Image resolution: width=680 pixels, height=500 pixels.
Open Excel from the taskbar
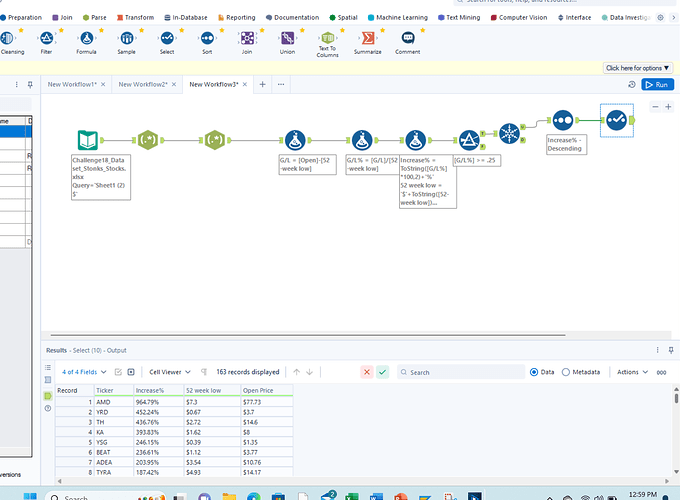click(352, 497)
